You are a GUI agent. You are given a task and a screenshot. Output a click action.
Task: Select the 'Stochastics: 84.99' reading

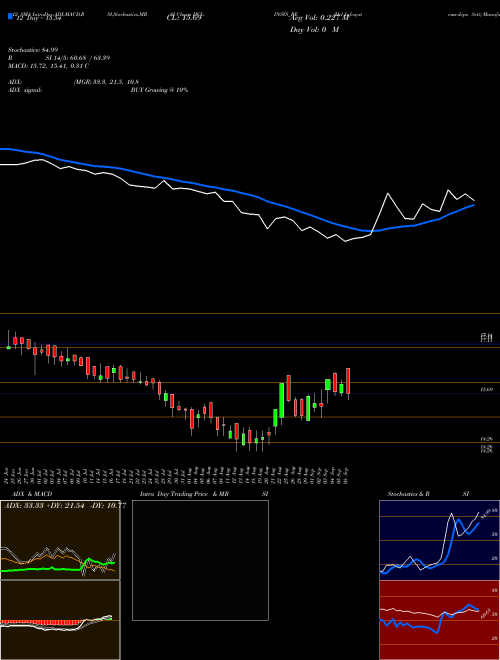pos(33,50)
